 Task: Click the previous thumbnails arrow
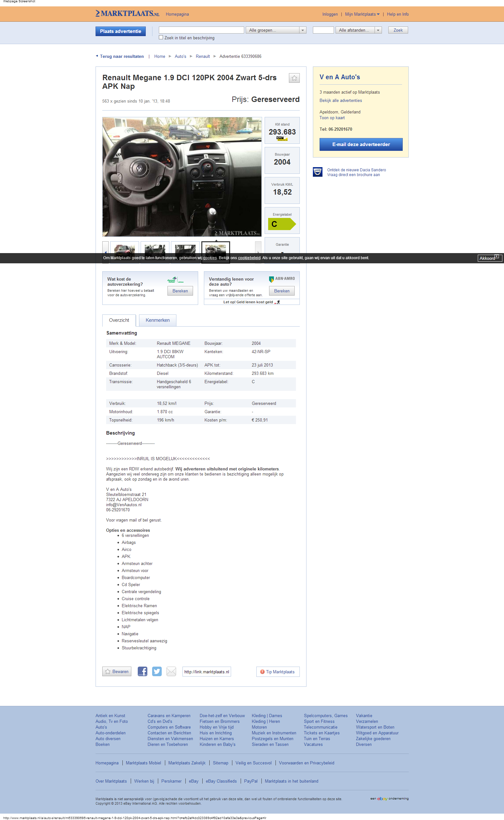pyautogui.click(x=105, y=252)
